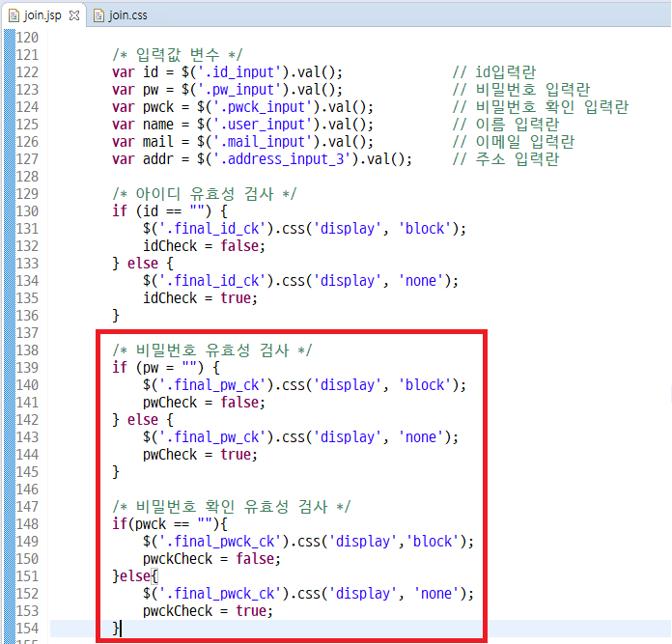Click line number 130 in gutter
The image size is (672, 644).
[x=27, y=211]
